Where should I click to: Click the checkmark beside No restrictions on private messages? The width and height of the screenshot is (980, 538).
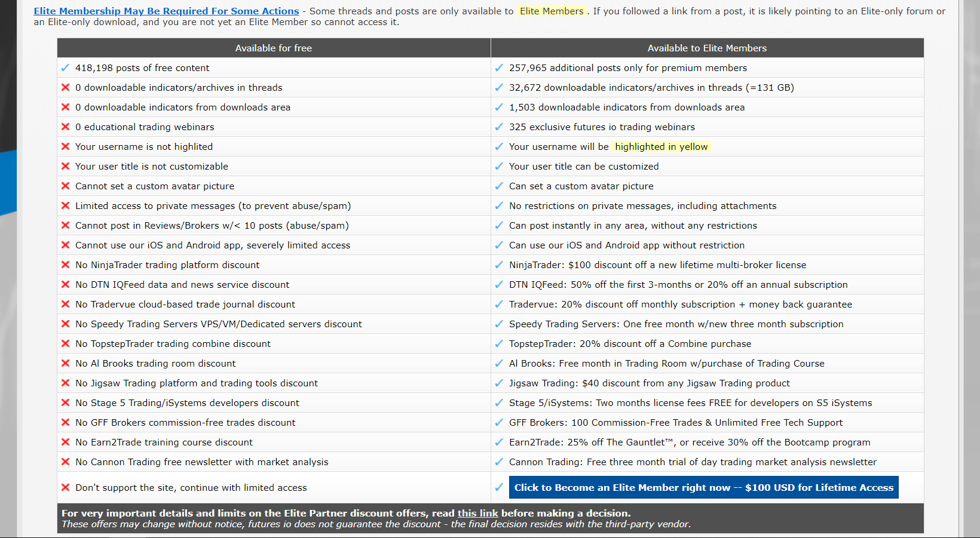pos(500,205)
